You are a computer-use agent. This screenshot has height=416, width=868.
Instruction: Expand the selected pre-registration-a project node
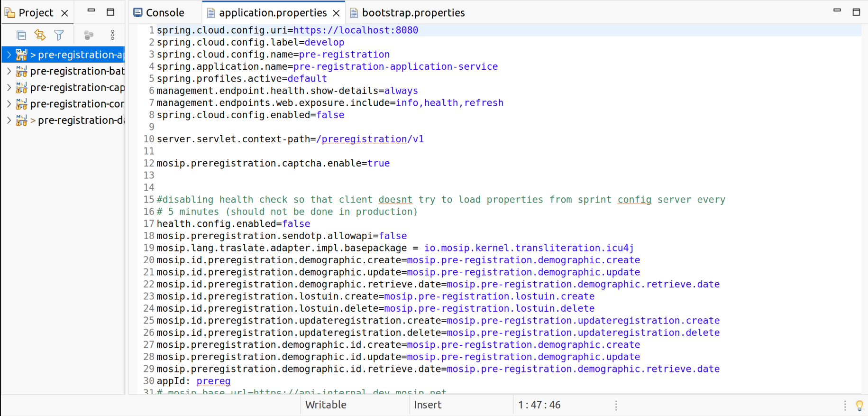tap(9, 55)
